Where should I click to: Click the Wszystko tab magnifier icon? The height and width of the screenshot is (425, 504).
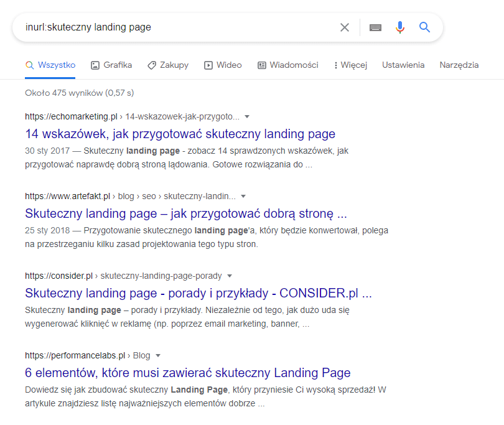click(30, 65)
